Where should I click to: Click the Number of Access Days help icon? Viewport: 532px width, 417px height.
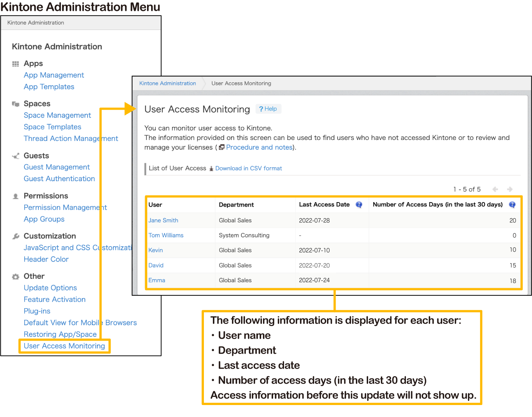click(512, 205)
